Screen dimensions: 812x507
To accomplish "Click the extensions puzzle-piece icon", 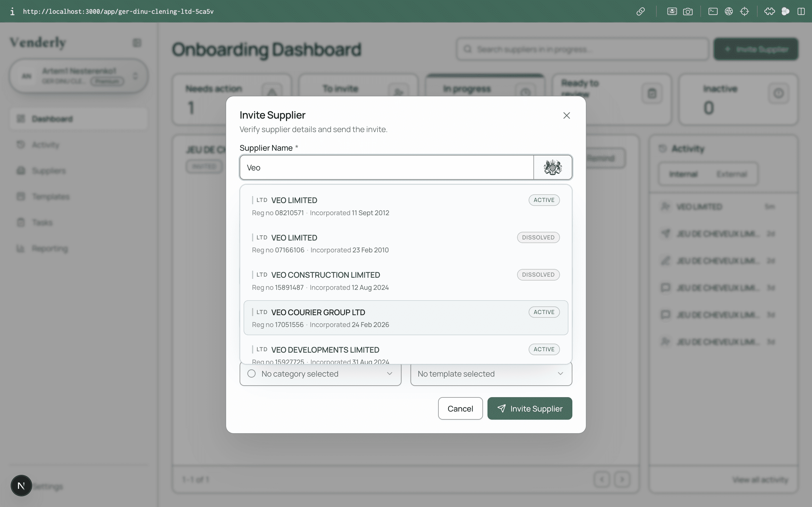I will [769, 11].
